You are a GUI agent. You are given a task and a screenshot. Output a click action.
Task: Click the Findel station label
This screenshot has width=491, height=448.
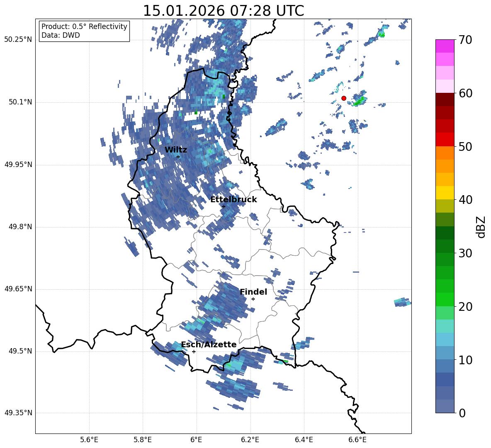tap(253, 292)
